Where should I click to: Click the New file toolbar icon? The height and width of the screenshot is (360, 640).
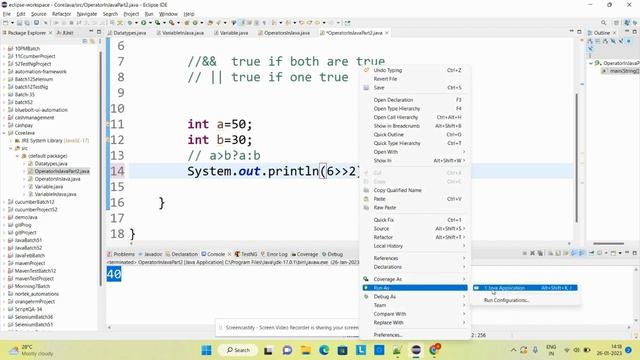[x=6, y=23]
